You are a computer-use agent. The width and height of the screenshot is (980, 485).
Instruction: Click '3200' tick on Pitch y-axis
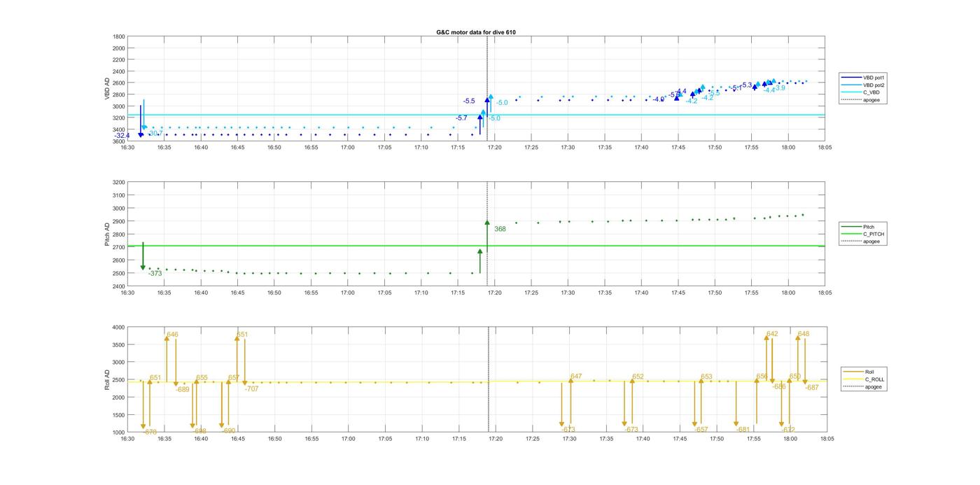click(x=119, y=182)
